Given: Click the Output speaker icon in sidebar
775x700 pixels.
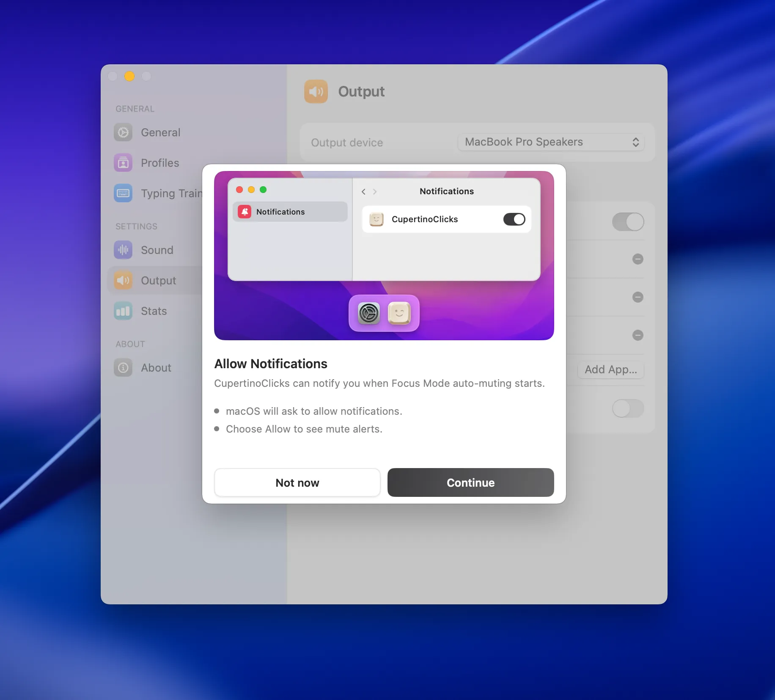Looking at the screenshot, I should 123,281.
